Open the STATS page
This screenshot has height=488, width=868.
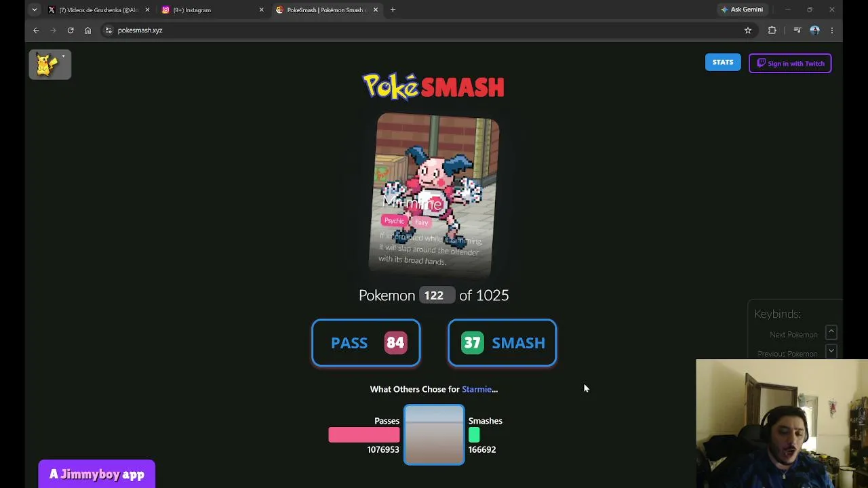point(723,62)
